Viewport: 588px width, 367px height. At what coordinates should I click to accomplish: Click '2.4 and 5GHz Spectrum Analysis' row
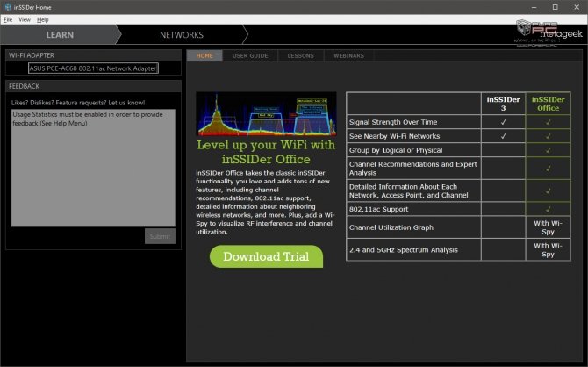pyautogui.click(x=458, y=250)
